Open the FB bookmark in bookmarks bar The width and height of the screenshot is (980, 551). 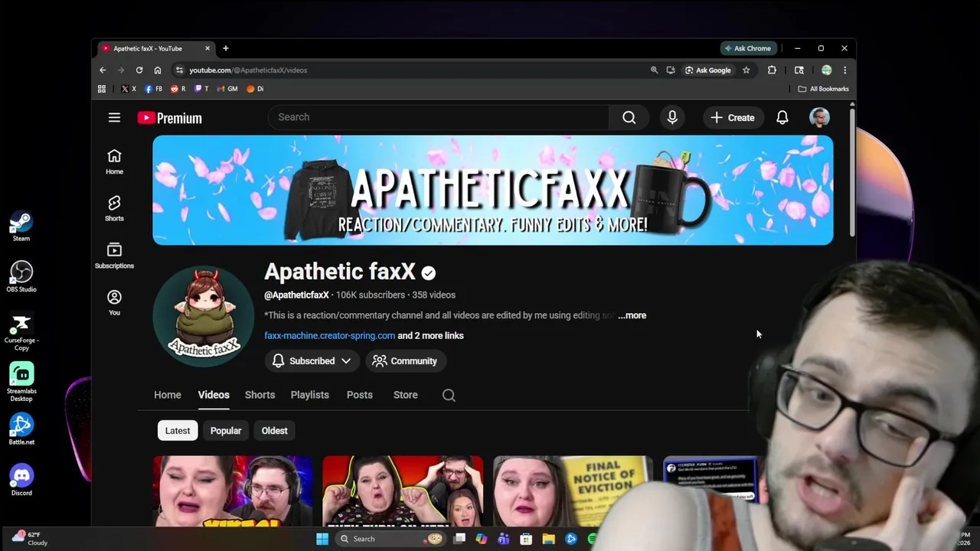153,89
